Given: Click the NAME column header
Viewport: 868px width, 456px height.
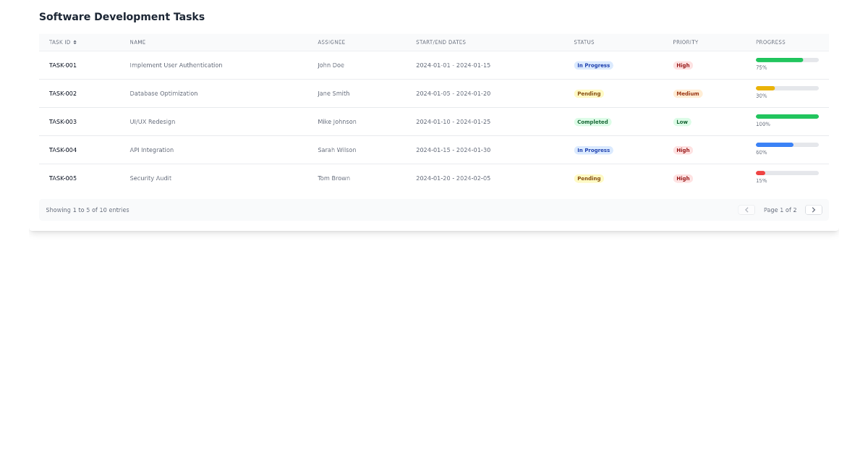Looking at the screenshot, I should (x=137, y=42).
